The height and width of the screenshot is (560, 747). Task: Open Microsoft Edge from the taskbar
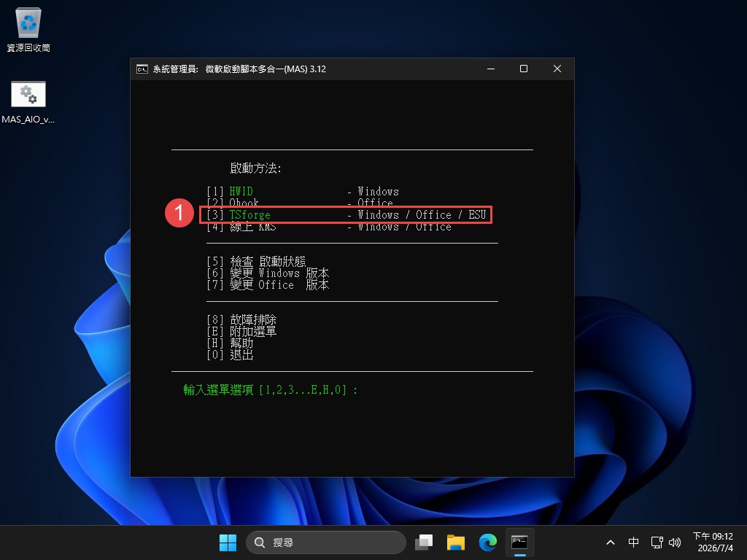point(487,542)
